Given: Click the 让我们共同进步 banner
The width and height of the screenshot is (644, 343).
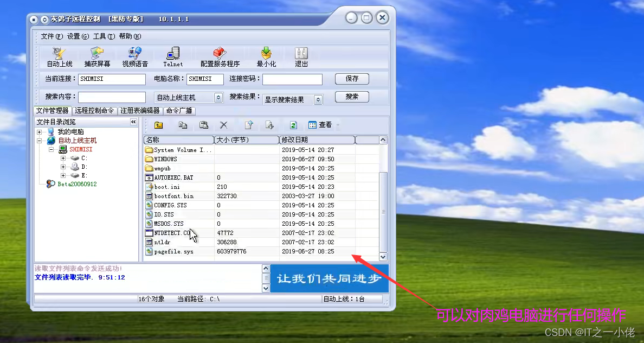Looking at the screenshot, I should click(x=330, y=278).
